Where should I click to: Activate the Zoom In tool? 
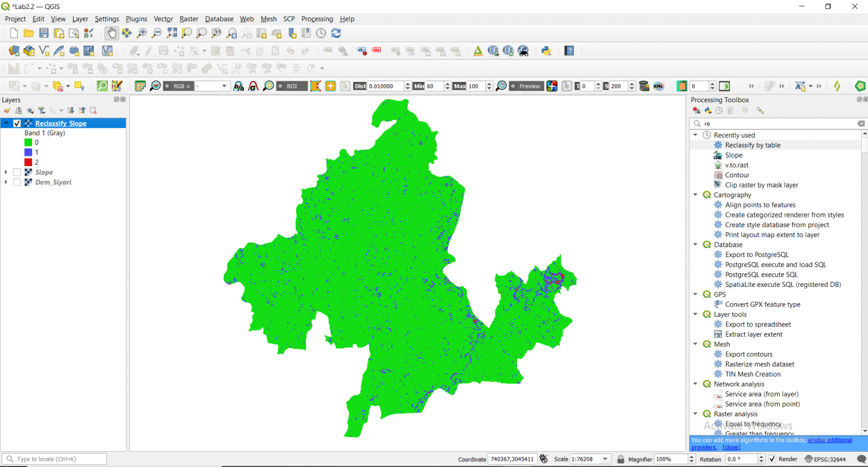point(141,33)
